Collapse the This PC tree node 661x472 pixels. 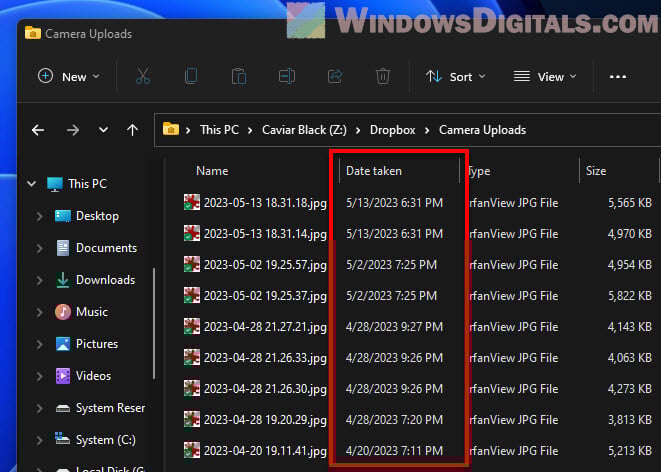[x=32, y=184]
